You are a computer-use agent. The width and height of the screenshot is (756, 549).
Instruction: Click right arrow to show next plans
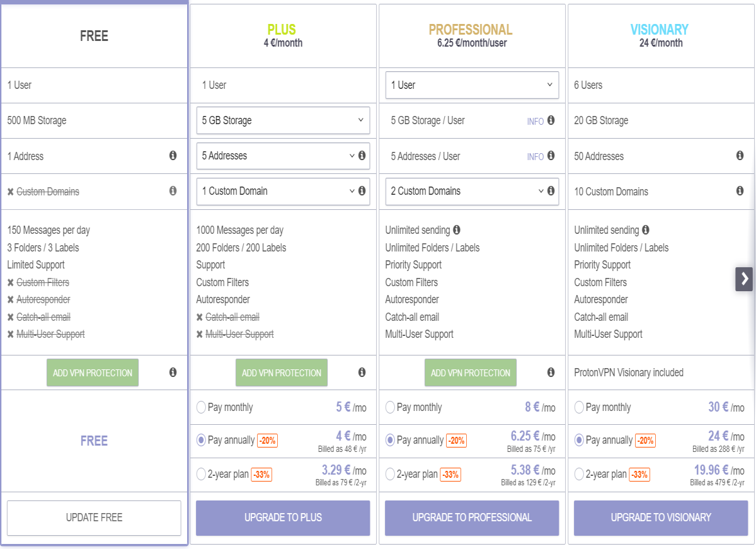point(744,279)
